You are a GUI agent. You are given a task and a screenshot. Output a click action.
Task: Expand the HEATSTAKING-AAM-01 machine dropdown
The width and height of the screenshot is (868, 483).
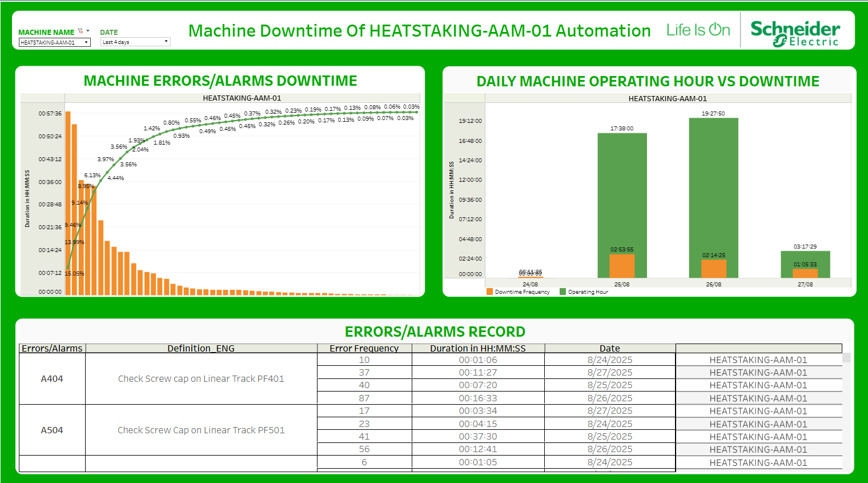55,42
